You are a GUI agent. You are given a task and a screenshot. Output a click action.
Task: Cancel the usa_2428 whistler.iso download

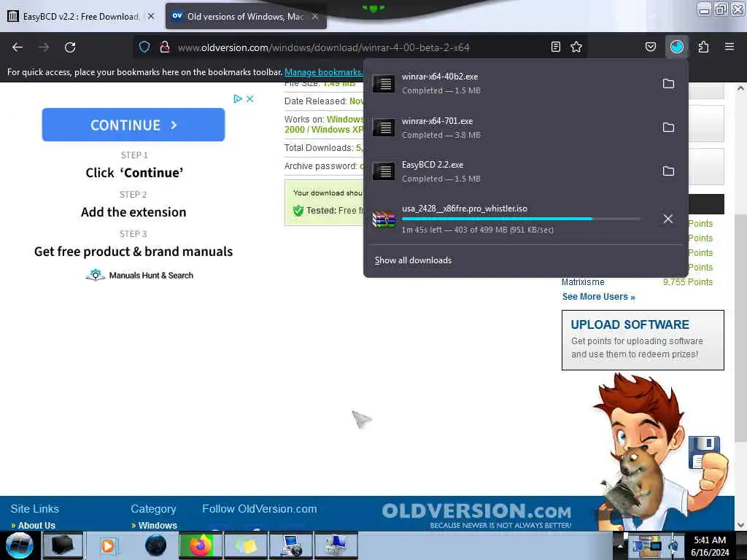[668, 219]
